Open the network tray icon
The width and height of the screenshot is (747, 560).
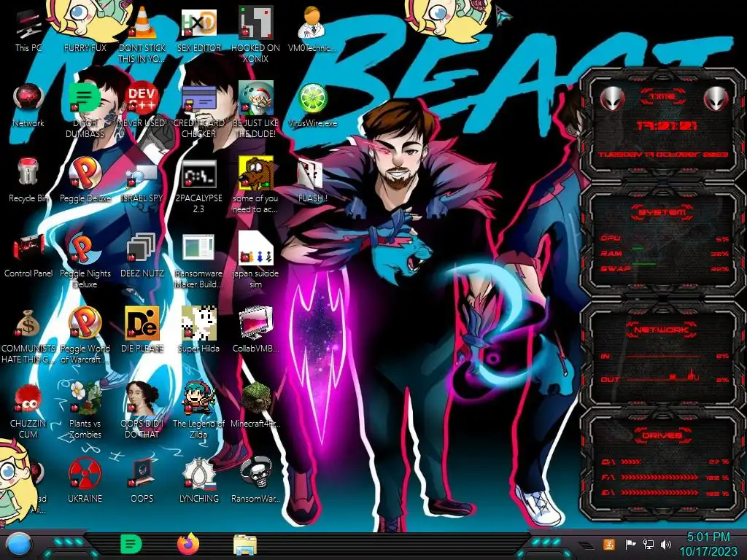click(x=649, y=544)
